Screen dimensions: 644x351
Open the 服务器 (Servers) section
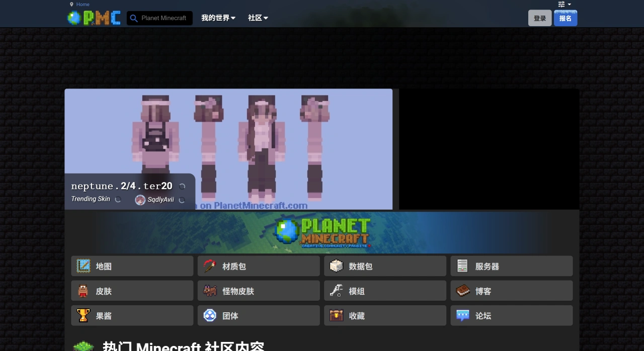(x=511, y=266)
